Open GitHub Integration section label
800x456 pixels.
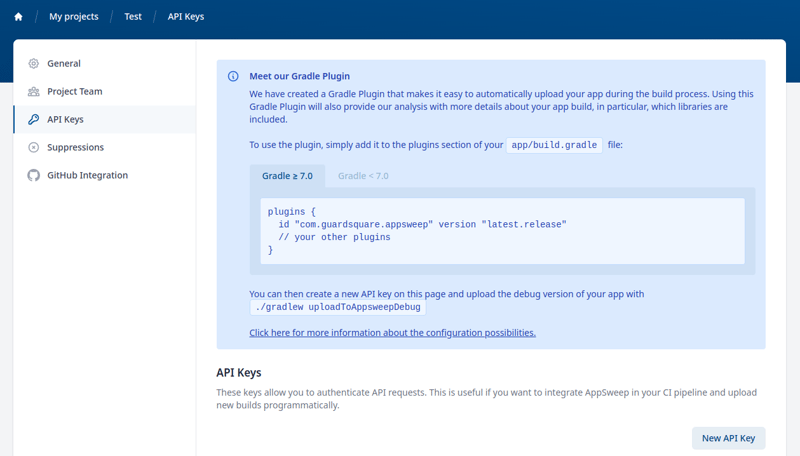click(87, 175)
